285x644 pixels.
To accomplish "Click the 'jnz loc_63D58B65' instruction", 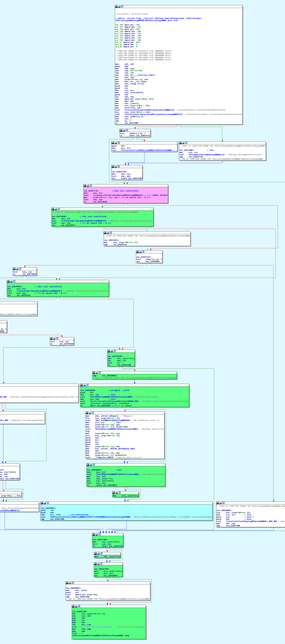I will tap(106, 575).
